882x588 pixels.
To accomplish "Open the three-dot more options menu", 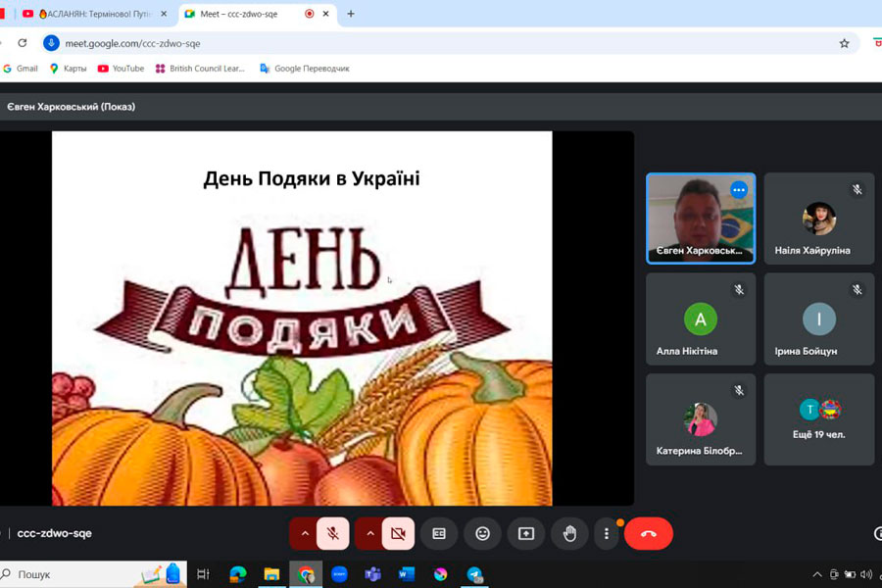I will [x=607, y=533].
